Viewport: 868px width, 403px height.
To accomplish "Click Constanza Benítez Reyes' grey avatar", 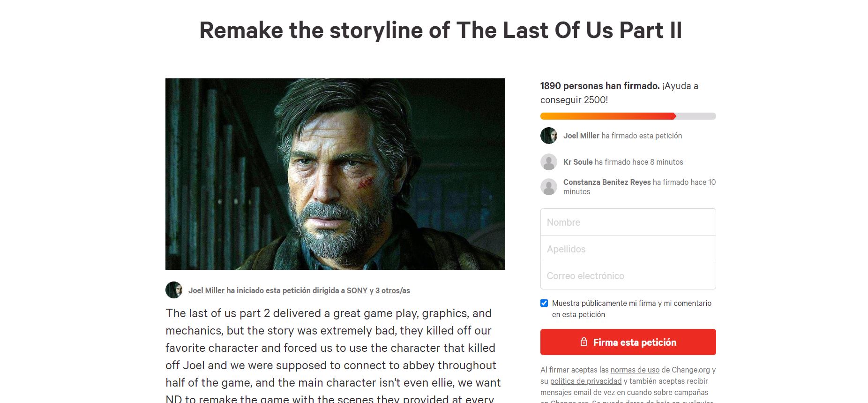I will 548,187.
